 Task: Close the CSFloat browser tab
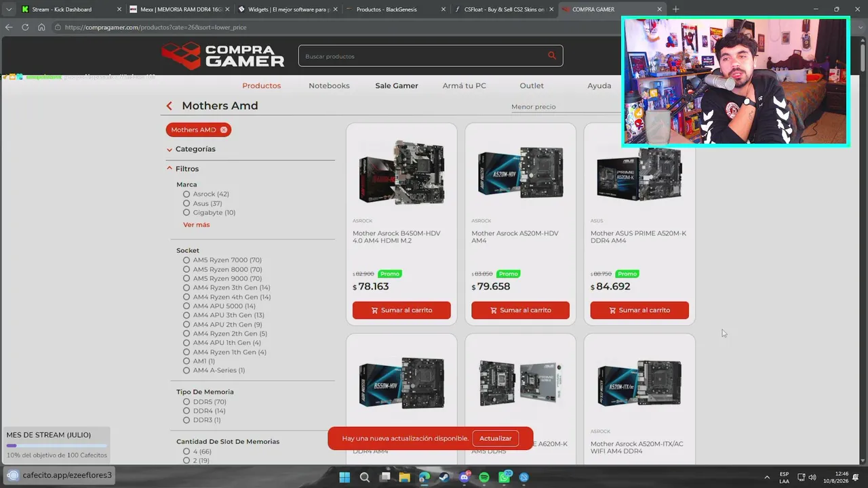pos(551,9)
